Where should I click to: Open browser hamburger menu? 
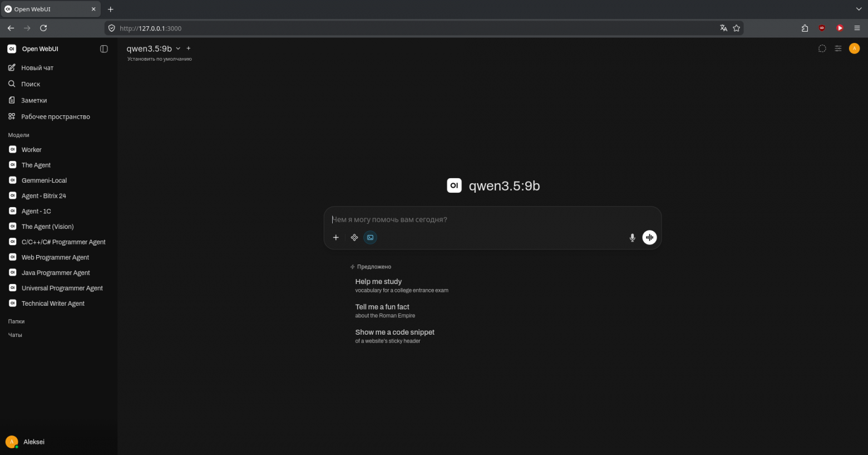click(857, 28)
